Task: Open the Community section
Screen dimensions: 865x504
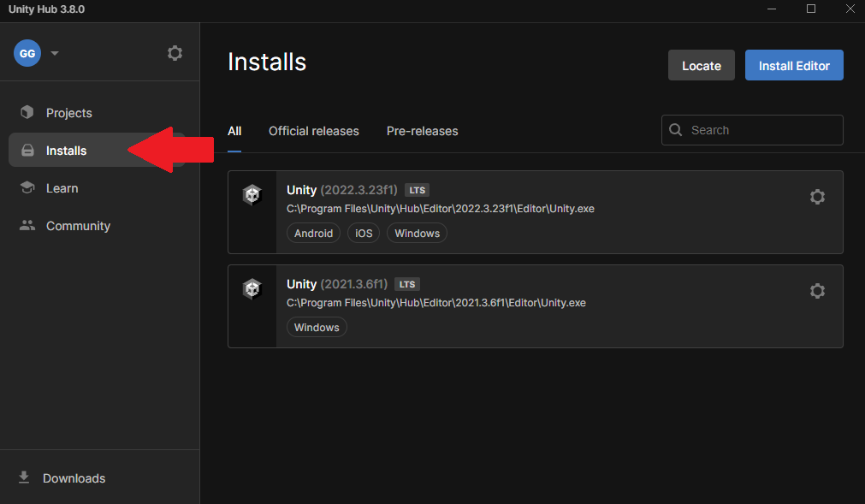Action: tap(78, 226)
